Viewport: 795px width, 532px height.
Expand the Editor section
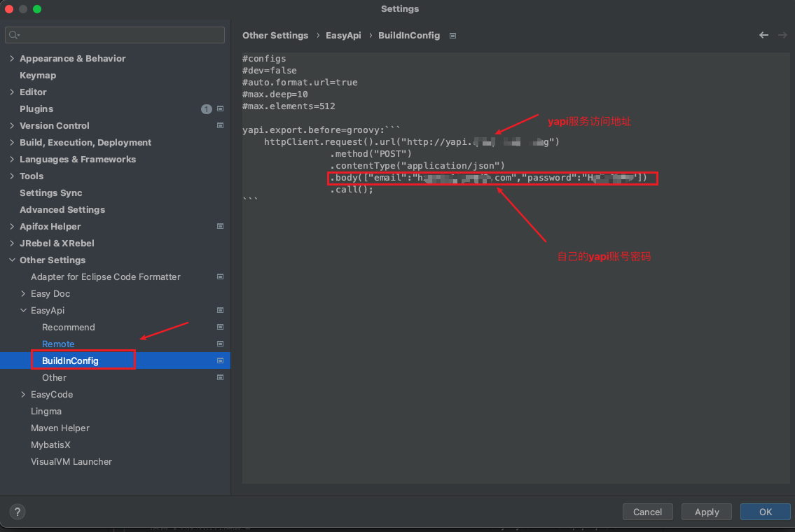(x=12, y=92)
